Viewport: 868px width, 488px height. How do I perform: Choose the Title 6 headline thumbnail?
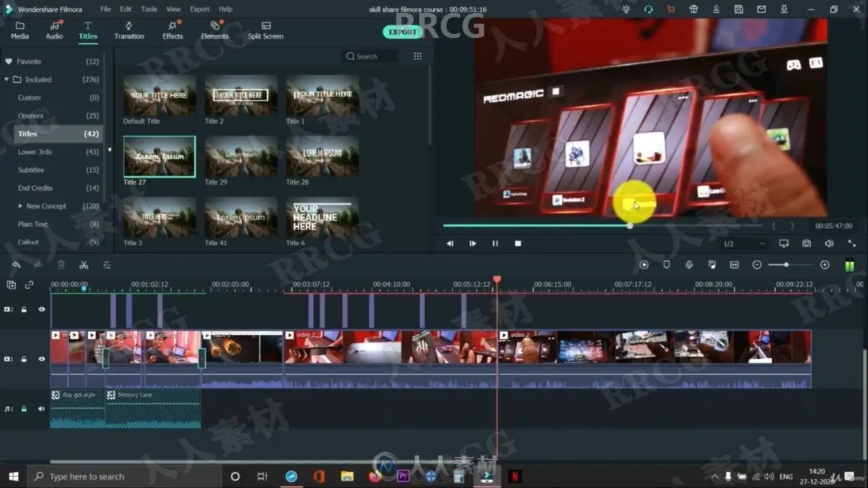pyautogui.click(x=322, y=218)
